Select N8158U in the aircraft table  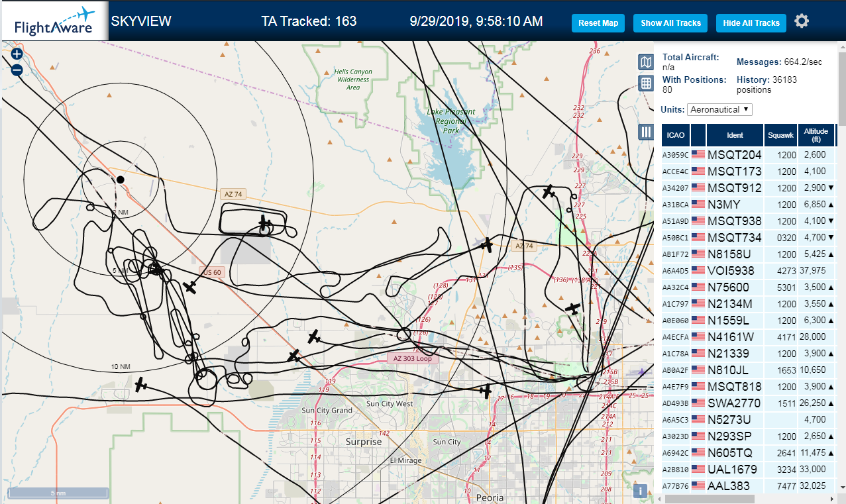click(749, 254)
